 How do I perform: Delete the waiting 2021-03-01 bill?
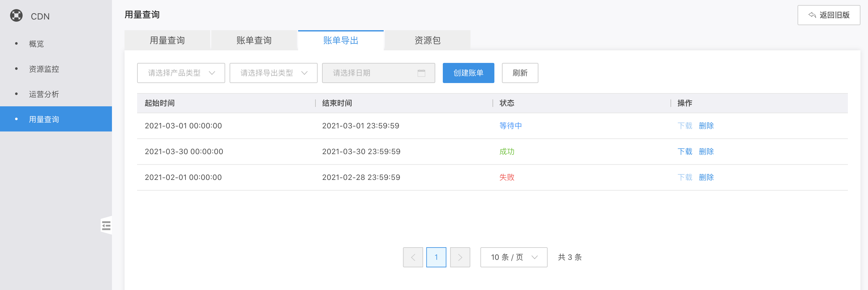point(706,126)
